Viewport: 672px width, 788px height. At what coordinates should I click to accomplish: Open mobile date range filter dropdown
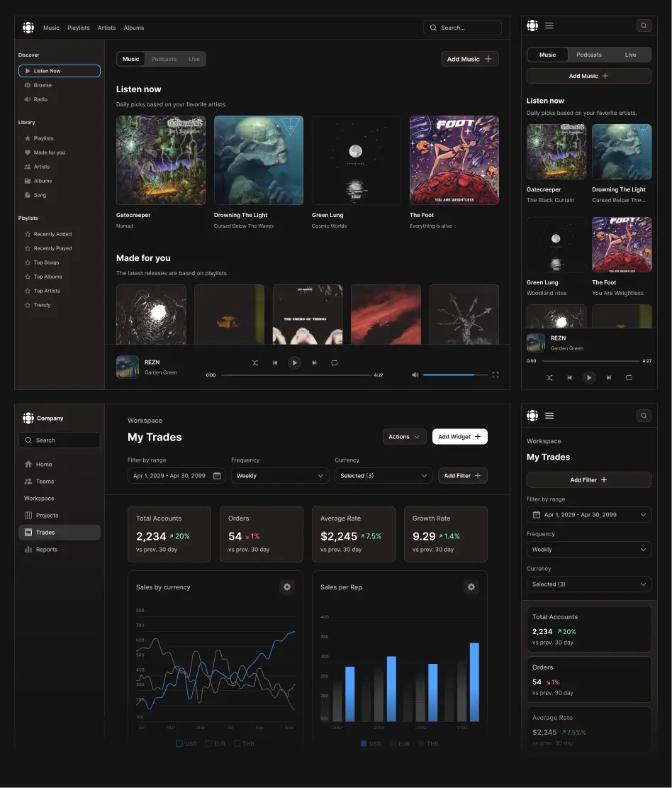click(589, 515)
